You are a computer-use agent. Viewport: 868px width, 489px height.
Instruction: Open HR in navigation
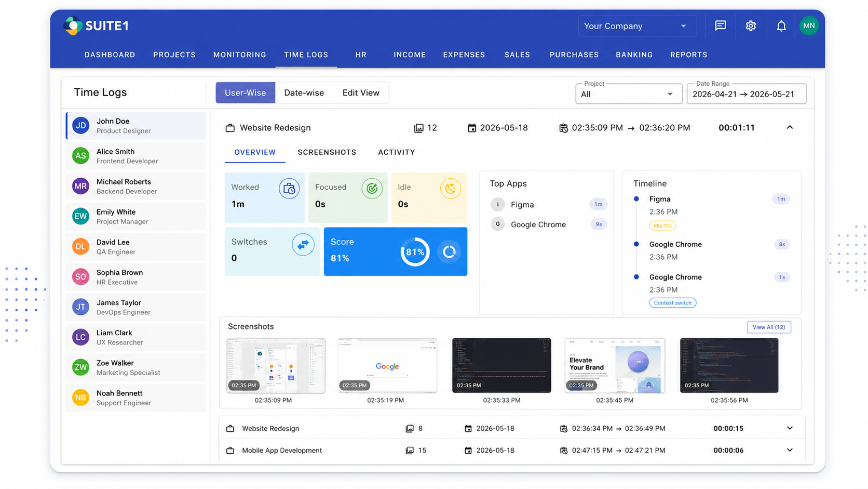point(361,55)
